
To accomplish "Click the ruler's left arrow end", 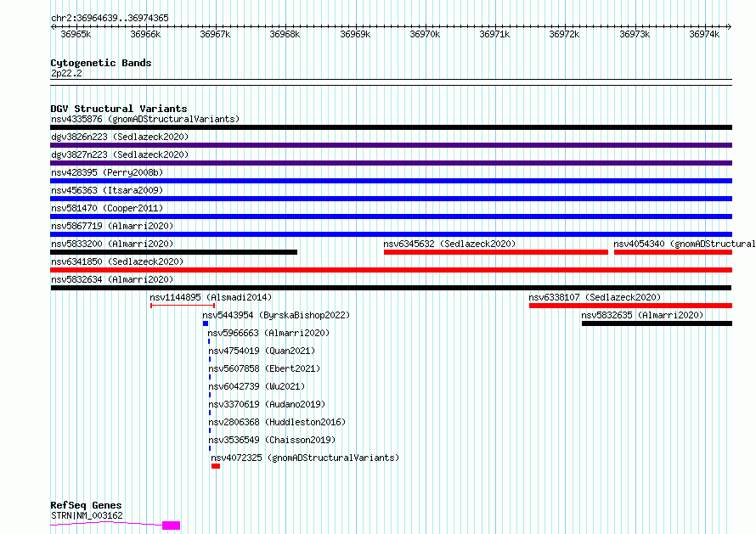I will 53,26.
